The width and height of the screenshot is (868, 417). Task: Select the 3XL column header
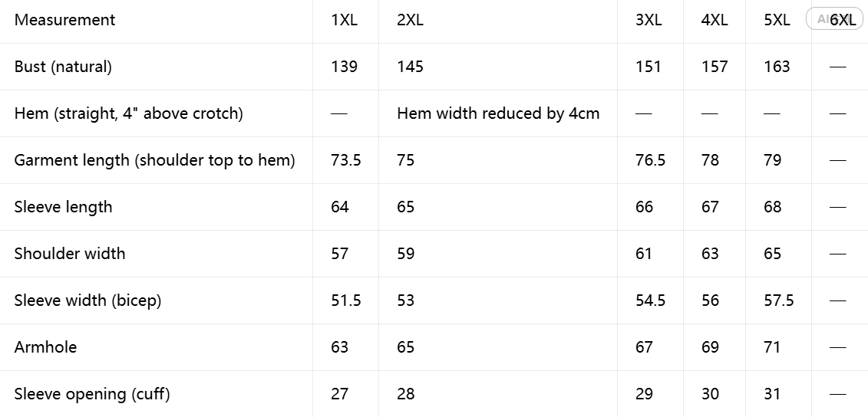coord(649,20)
